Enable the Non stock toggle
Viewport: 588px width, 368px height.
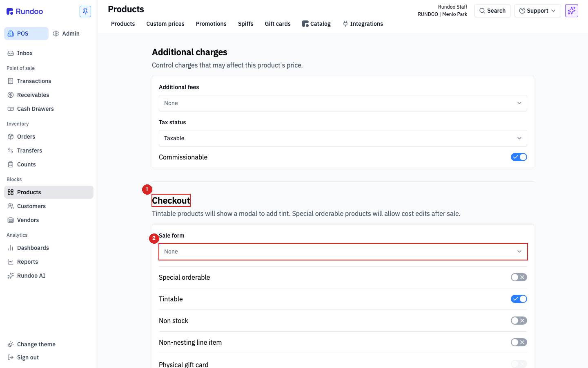519,321
